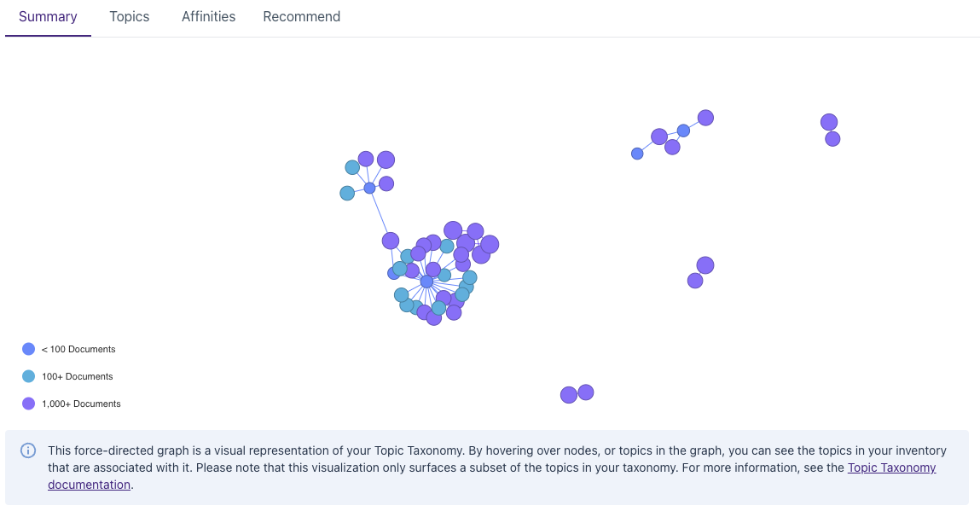Click the info icon in the notice banner
Image resolution: width=980 pixels, height=517 pixels.
(28, 450)
